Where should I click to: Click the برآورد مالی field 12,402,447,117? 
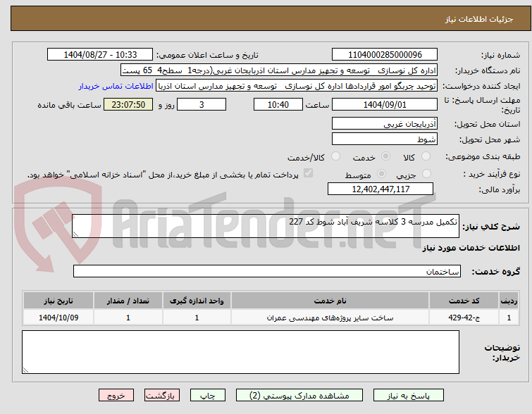381,189
